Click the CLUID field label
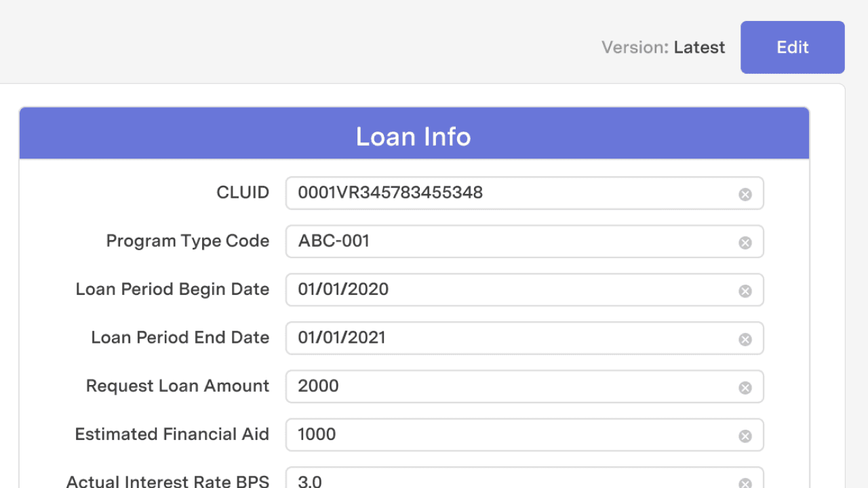868x488 pixels. (x=243, y=192)
